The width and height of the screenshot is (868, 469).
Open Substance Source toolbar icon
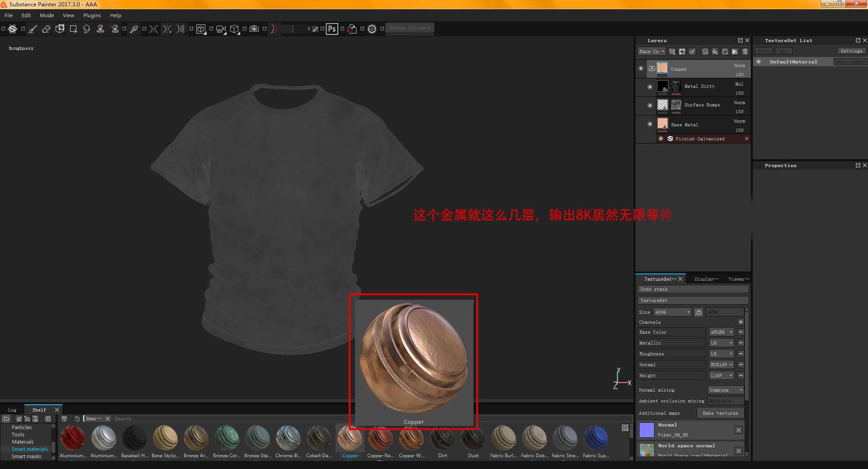click(372, 29)
